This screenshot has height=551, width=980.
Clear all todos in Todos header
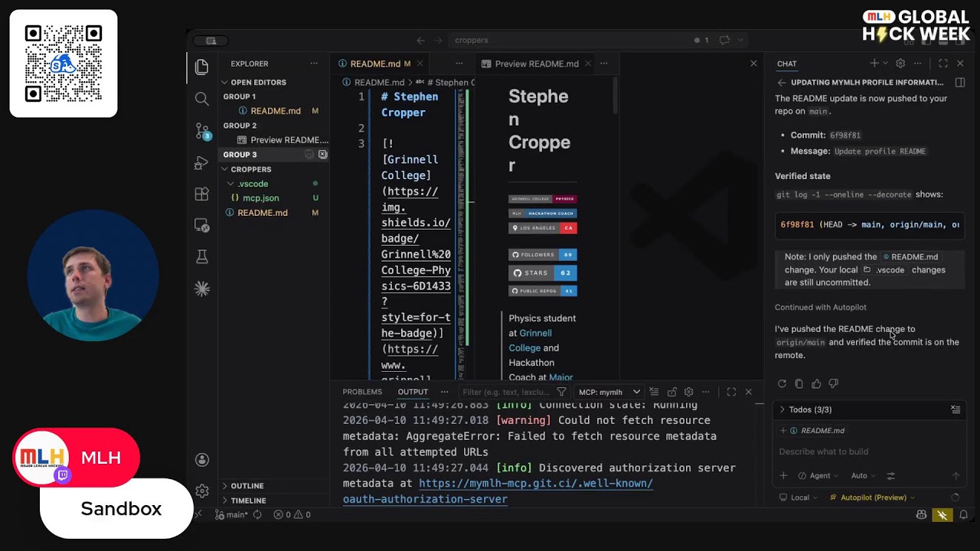pos(955,409)
